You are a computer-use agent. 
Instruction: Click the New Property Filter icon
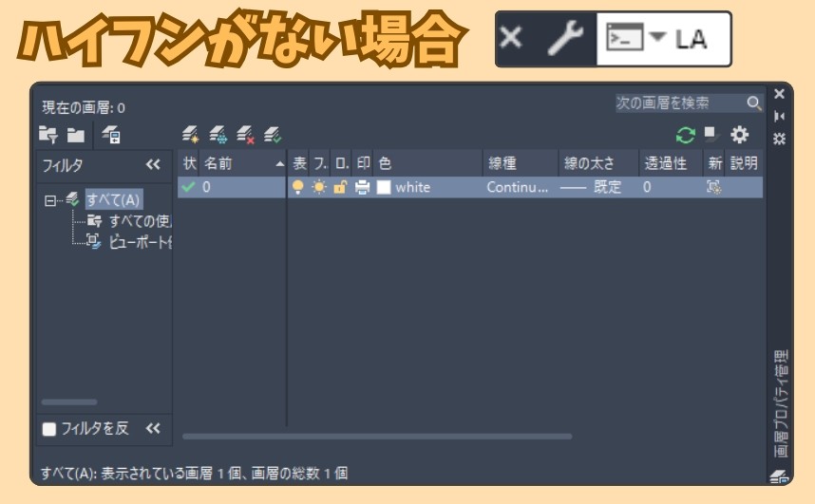[48, 135]
